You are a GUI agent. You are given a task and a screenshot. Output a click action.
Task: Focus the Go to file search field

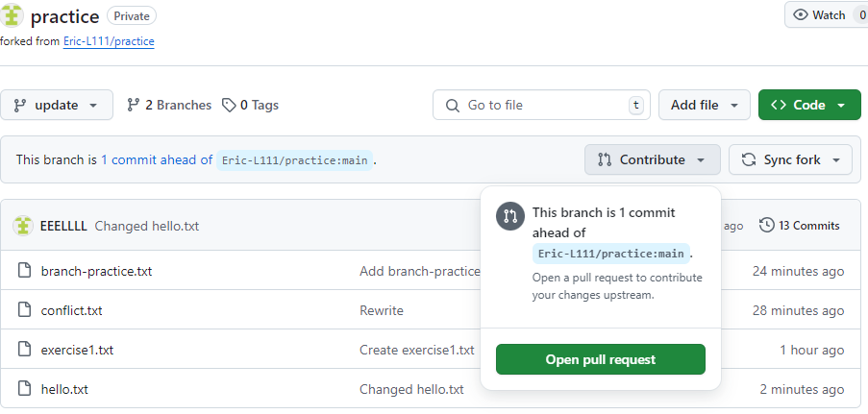(541, 105)
